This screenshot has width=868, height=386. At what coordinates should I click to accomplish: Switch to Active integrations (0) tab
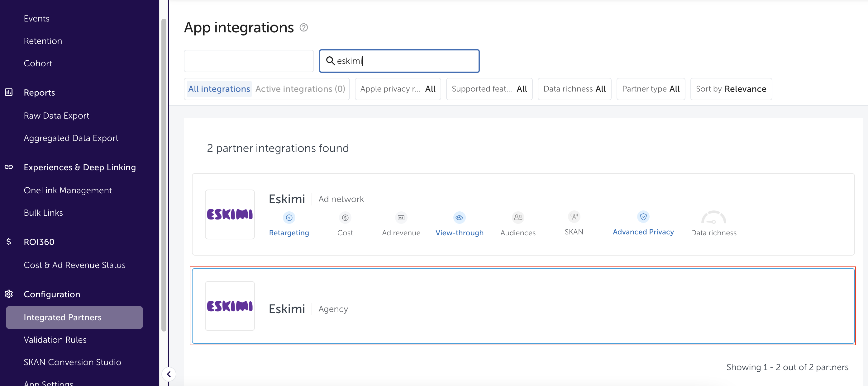click(x=300, y=89)
